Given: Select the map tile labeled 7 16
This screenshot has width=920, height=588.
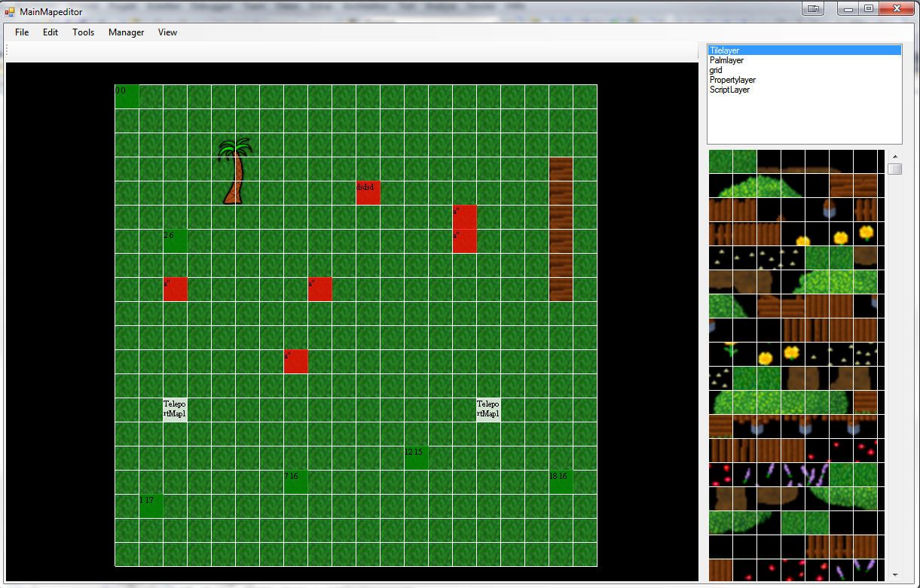Looking at the screenshot, I should click(296, 482).
